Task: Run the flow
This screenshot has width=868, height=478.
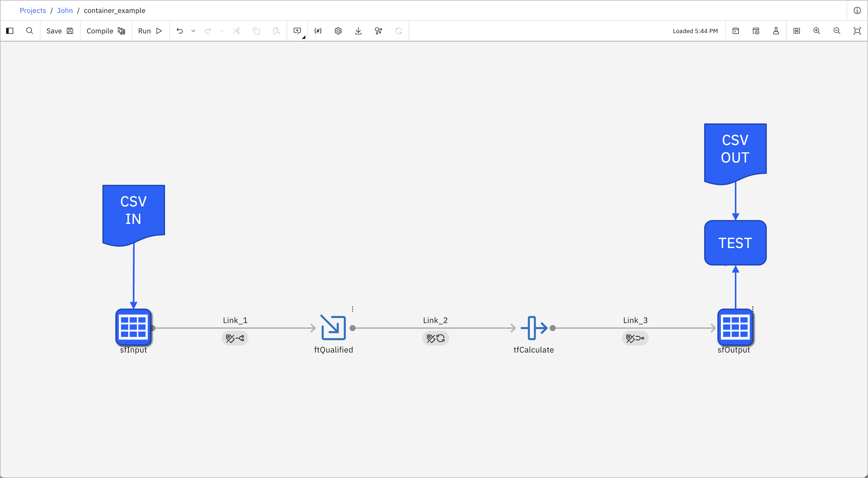Action: [150, 31]
